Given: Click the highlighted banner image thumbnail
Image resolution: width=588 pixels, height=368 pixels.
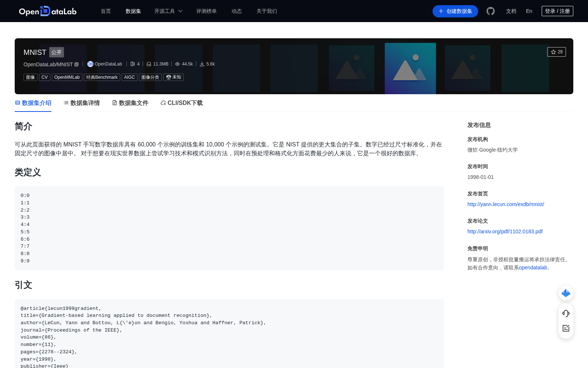Looking at the screenshot, I should coord(410,68).
